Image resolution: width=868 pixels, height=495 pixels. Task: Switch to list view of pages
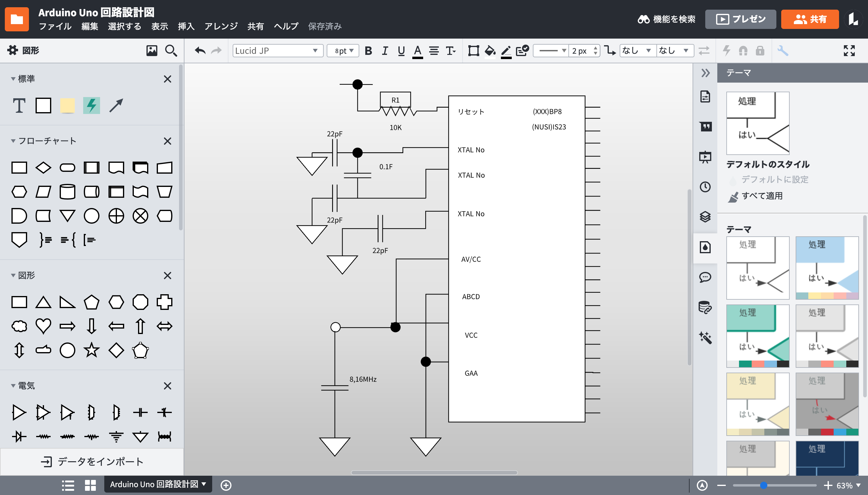[x=68, y=485]
